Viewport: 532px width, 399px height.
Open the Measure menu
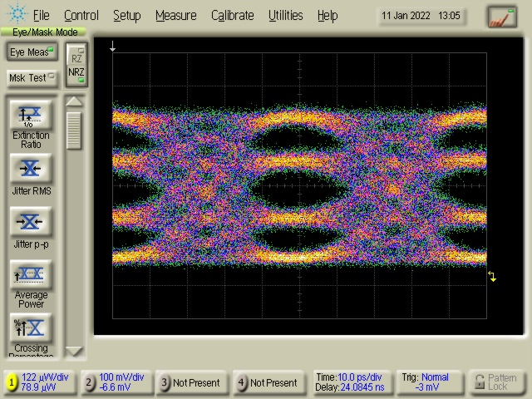coord(175,15)
